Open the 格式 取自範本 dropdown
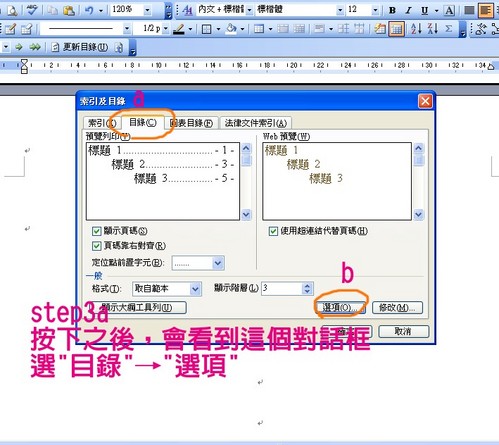The height and width of the screenshot is (445, 499). pyautogui.click(x=196, y=289)
